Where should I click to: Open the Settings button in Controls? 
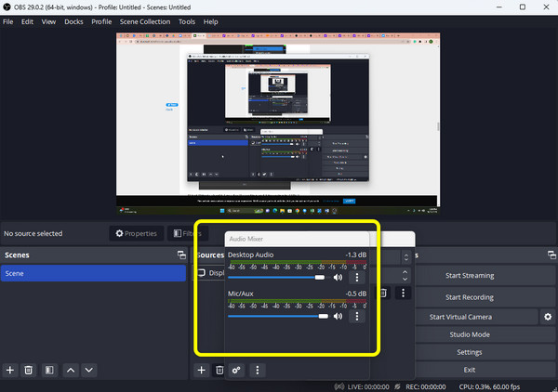click(x=470, y=352)
